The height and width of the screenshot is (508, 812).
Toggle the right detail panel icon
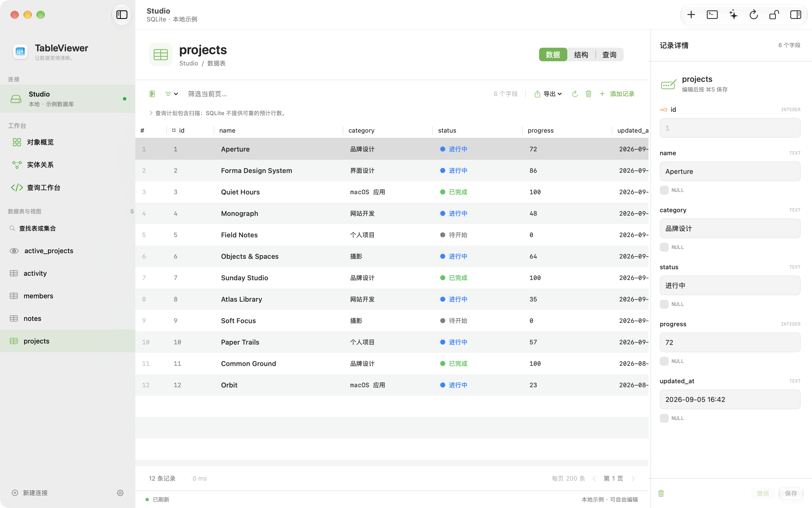point(795,15)
